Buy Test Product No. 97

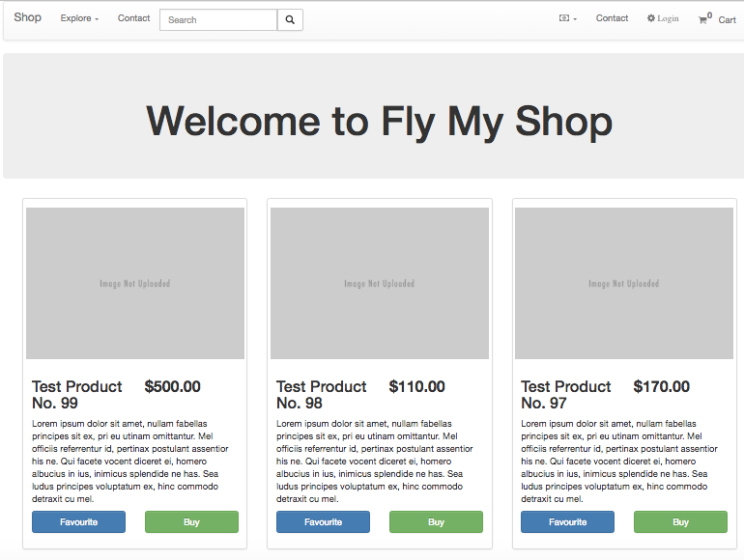tap(680, 521)
